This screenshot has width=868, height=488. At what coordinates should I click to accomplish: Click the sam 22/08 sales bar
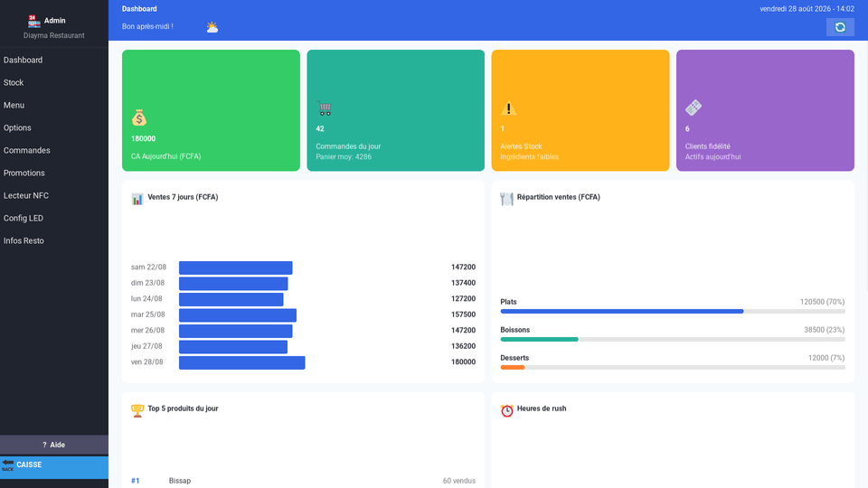(236, 267)
